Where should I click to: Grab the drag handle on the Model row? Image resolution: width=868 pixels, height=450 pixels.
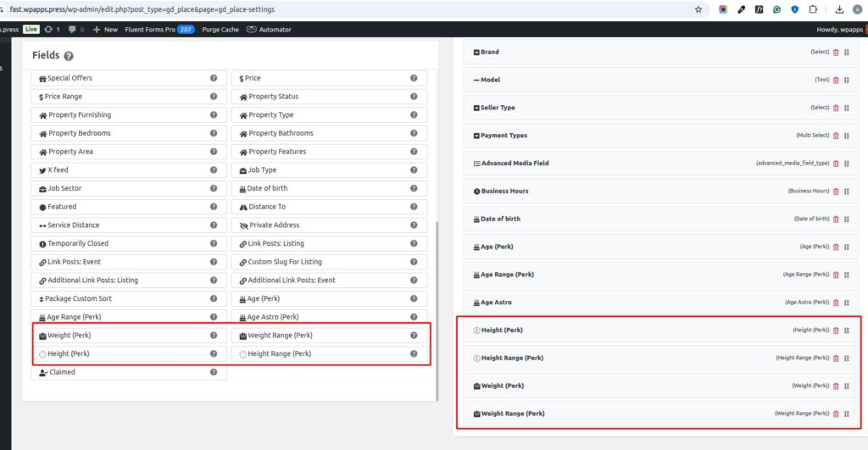click(847, 81)
